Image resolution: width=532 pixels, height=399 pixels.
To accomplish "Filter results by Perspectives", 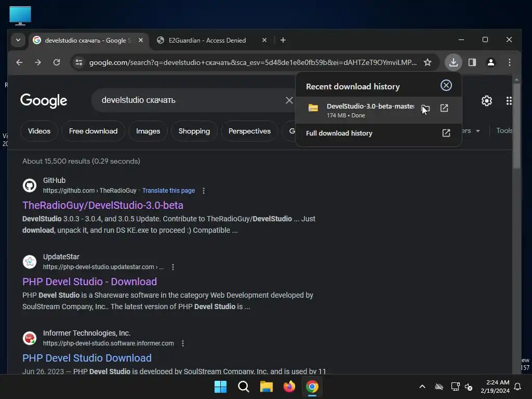I will [x=249, y=131].
